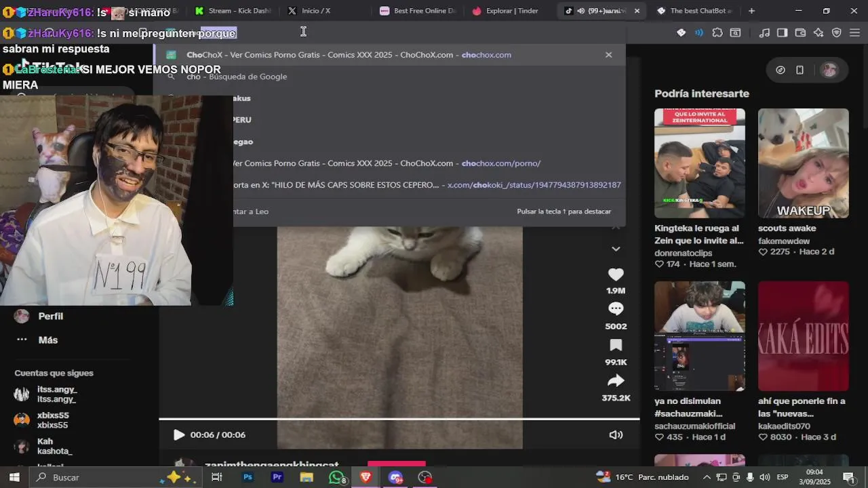Click the diamond-shaped extension toolbar icon

click(x=682, y=33)
